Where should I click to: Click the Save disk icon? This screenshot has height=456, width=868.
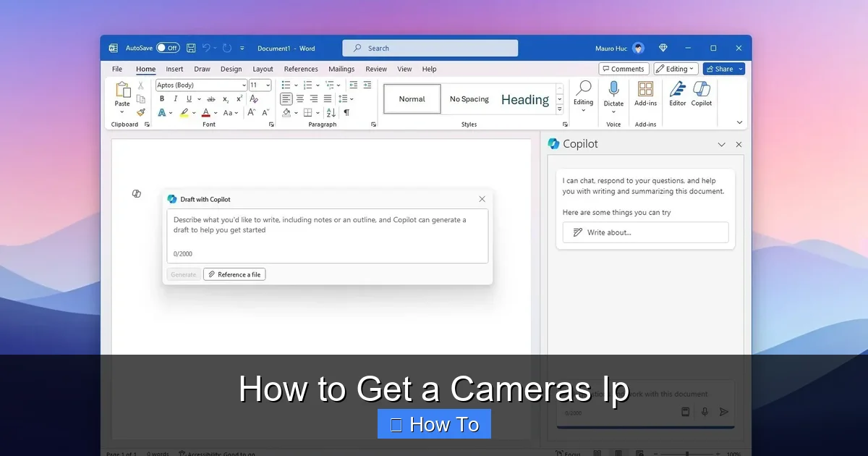[191, 48]
